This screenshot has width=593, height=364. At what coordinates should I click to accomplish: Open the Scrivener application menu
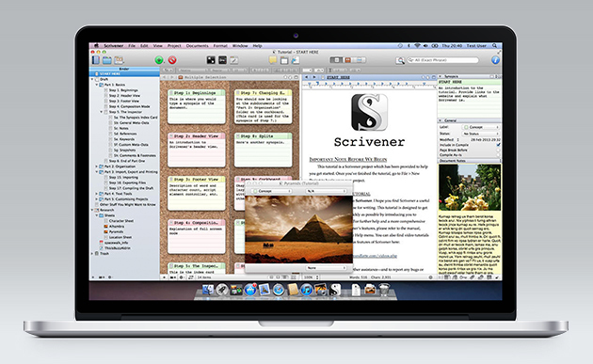click(114, 46)
